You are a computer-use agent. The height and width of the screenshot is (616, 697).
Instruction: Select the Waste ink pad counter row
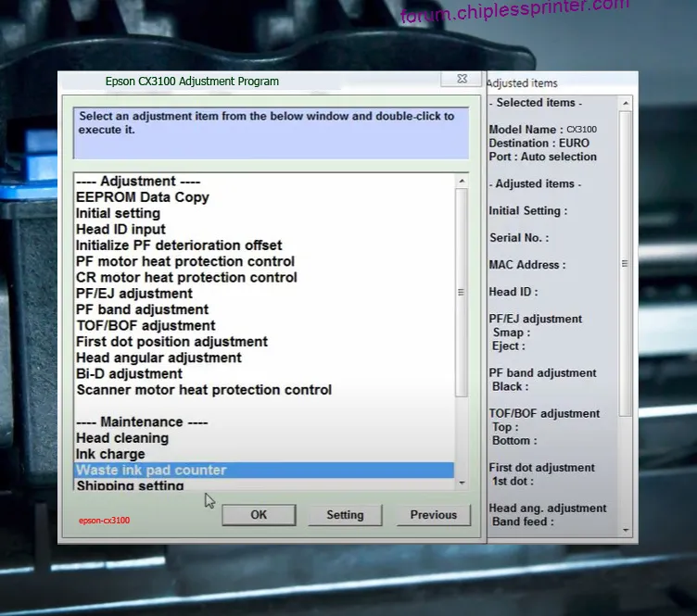pyautogui.click(x=264, y=470)
